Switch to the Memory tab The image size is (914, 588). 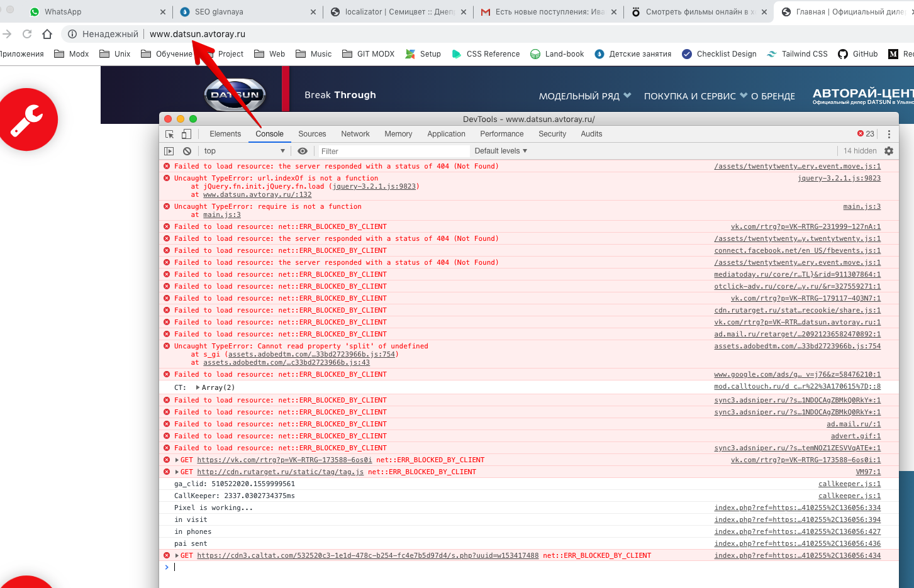click(398, 134)
